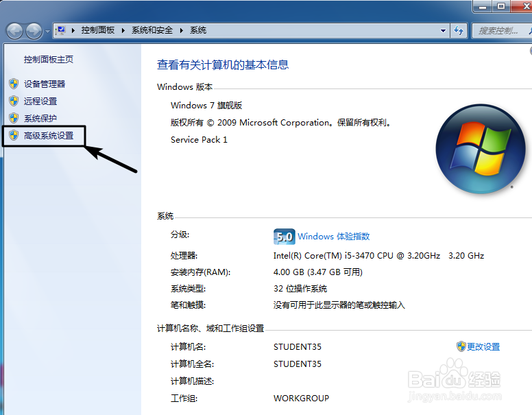Open 控制面板主页 link
Viewport: 532px width, 415px height.
point(49,60)
